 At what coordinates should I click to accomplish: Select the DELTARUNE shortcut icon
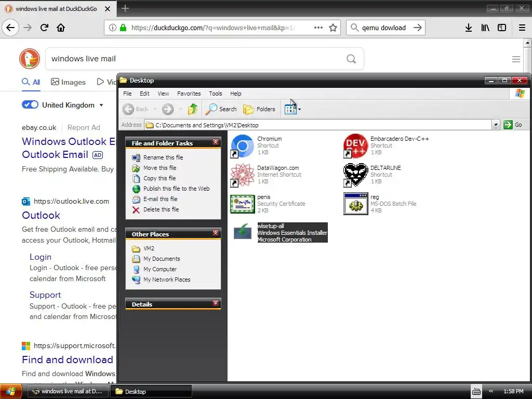tap(355, 175)
